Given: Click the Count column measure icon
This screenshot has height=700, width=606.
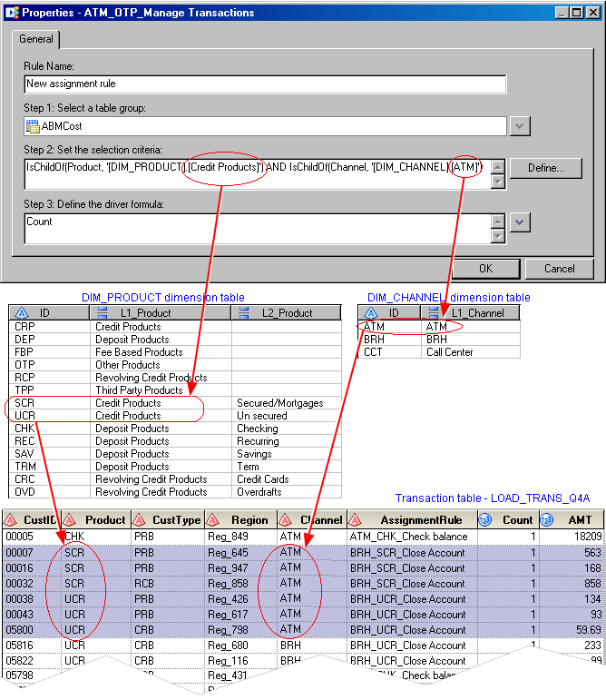Looking at the screenshot, I should (484, 520).
